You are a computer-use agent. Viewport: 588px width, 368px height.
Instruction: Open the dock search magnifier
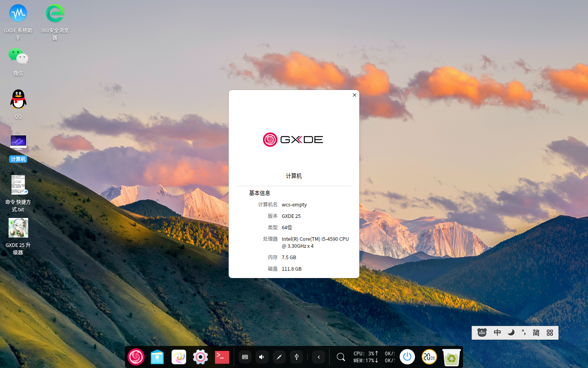(x=341, y=357)
